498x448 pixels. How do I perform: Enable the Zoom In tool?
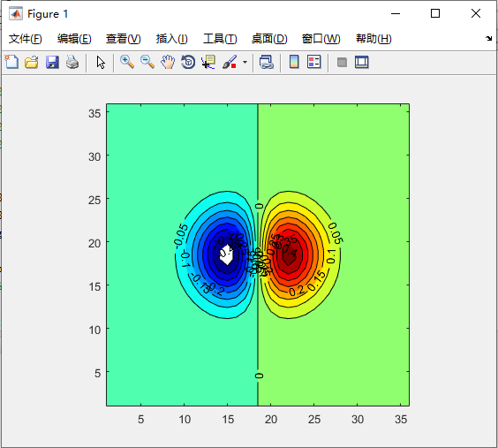[x=127, y=62]
